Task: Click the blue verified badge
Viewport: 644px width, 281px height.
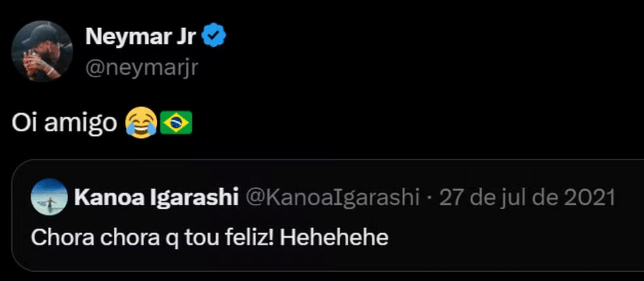Action: pos(214,38)
